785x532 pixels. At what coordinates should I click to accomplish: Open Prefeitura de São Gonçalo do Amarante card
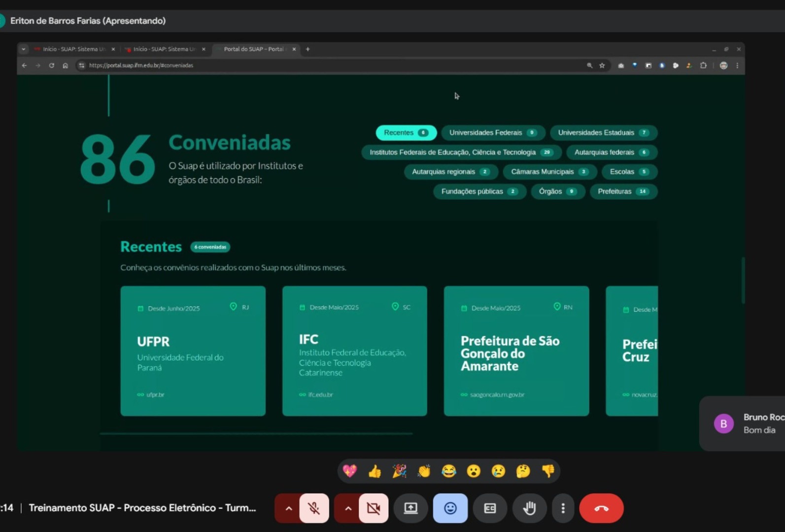[x=516, y=351]
